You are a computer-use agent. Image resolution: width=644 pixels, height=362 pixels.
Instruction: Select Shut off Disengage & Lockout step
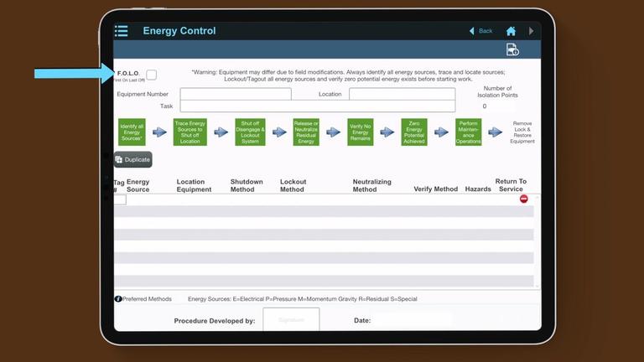click(x=250, y=132)
